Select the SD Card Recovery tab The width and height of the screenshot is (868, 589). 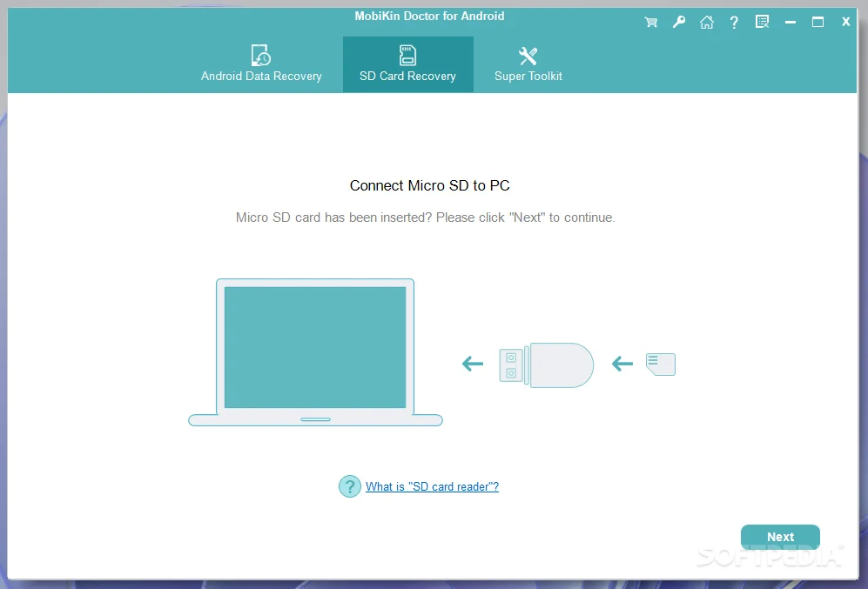click(x=407, y=76)
